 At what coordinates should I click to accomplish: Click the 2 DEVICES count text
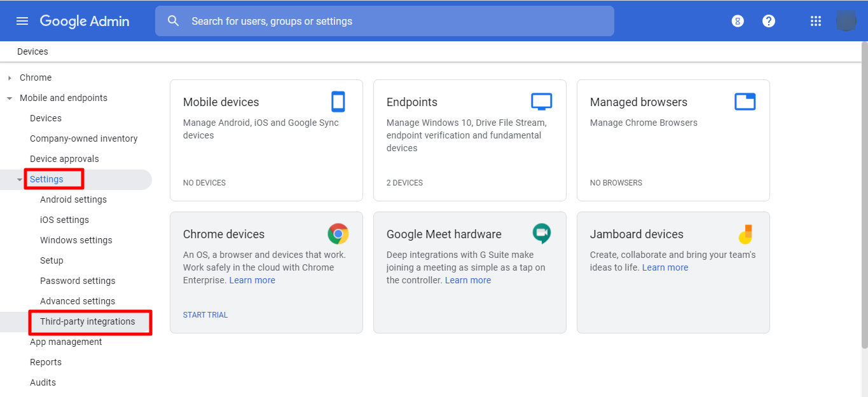(x=404, y=183)
